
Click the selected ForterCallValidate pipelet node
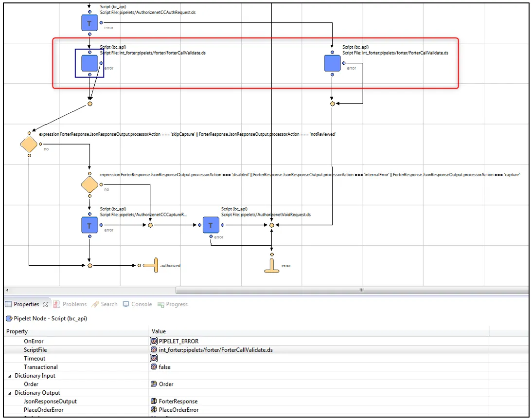[89, 63]
